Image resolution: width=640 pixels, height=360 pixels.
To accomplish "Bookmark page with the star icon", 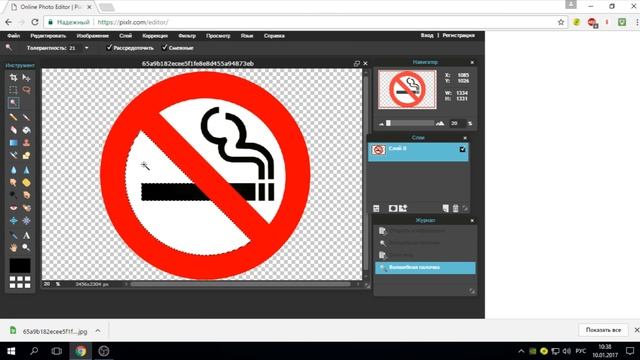I will 561,22.
